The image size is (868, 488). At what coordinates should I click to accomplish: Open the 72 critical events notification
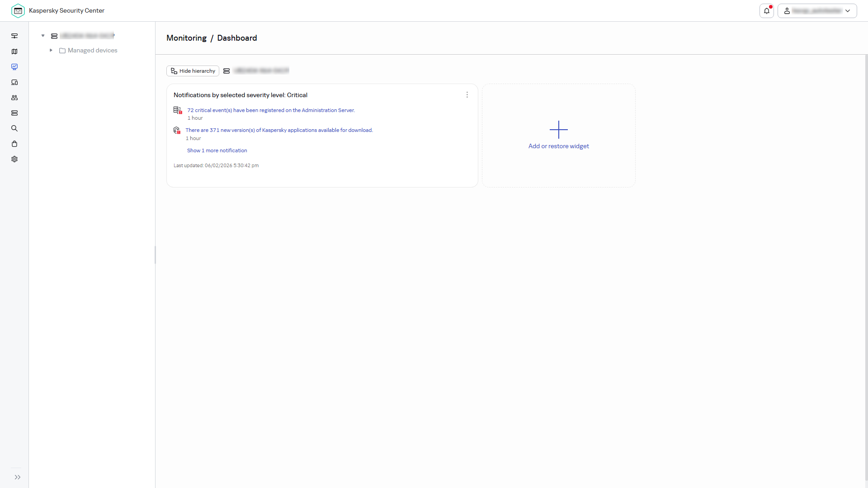click(x=271, y=110)
